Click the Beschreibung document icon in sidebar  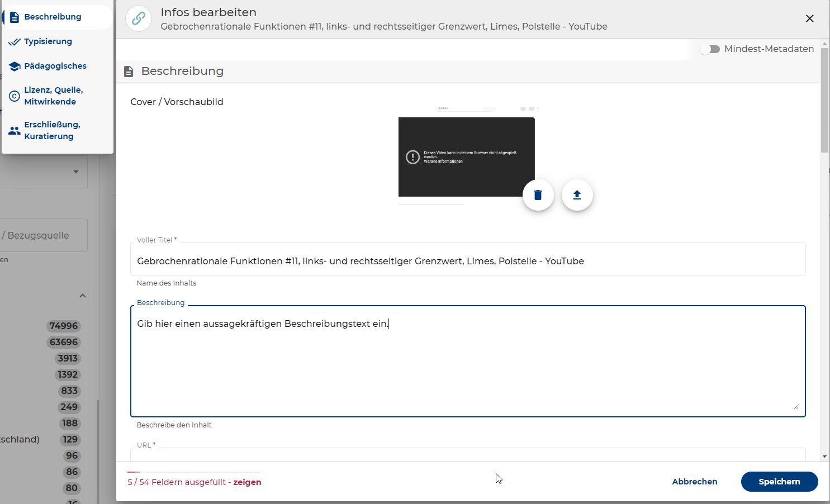click(15, 17)
